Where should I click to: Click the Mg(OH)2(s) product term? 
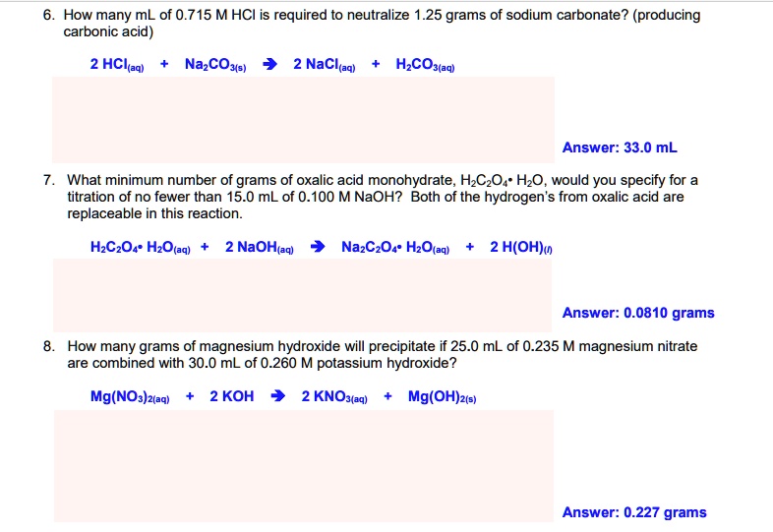click(443, 396)
